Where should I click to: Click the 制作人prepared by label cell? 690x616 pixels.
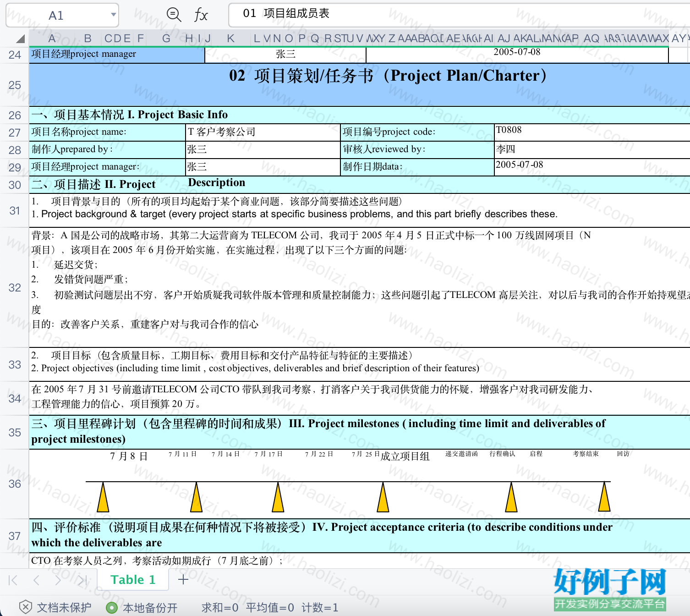(x=107, y=150)
